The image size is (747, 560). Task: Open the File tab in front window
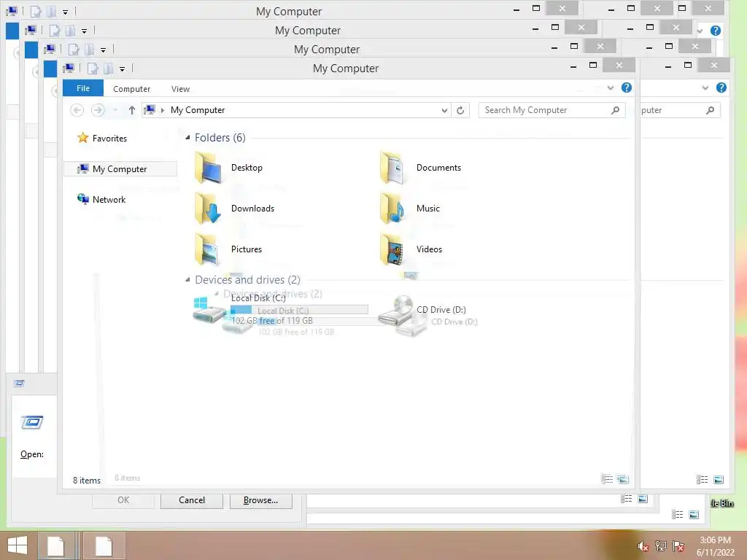coord(83,88)
